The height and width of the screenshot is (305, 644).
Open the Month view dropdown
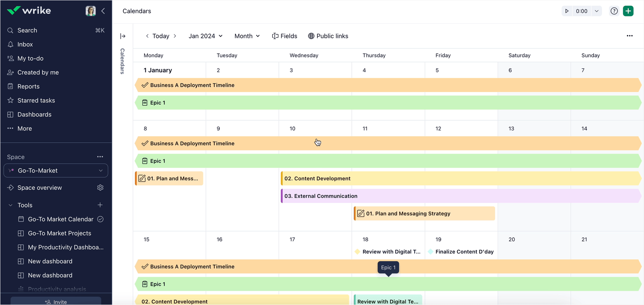point(247,36)
